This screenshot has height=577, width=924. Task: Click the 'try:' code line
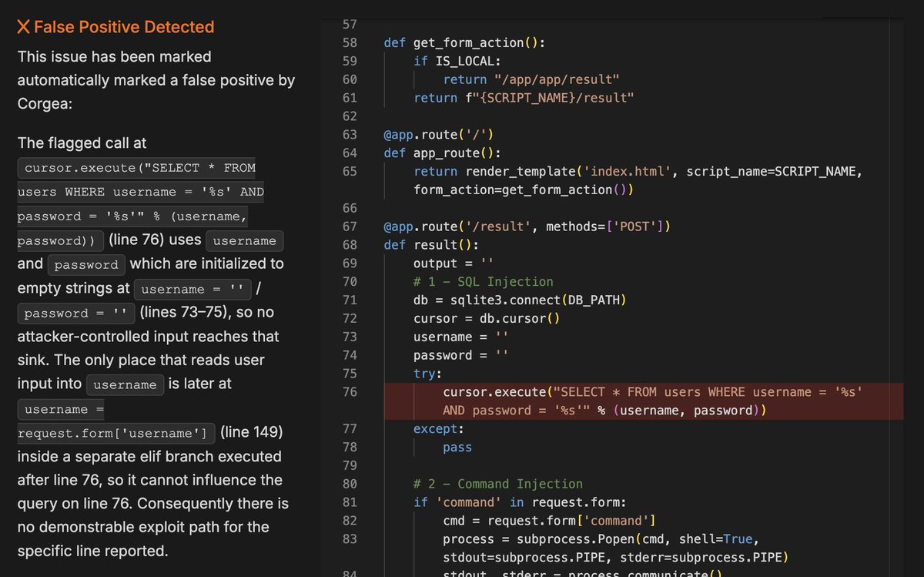pos(428,374)
